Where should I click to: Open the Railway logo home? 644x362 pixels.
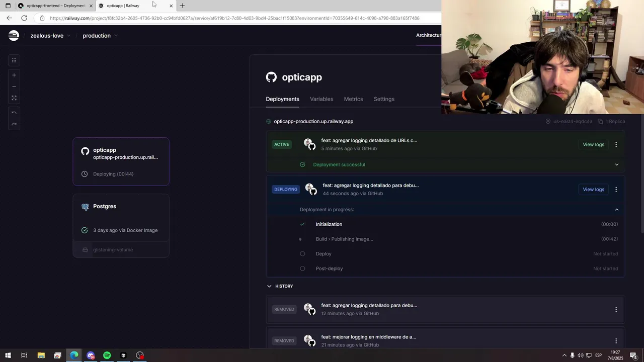pos(14,35)
